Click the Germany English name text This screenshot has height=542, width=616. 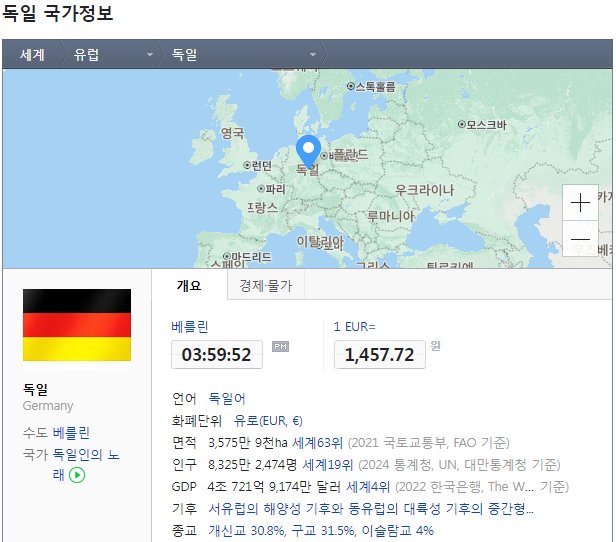click(48, 405)
